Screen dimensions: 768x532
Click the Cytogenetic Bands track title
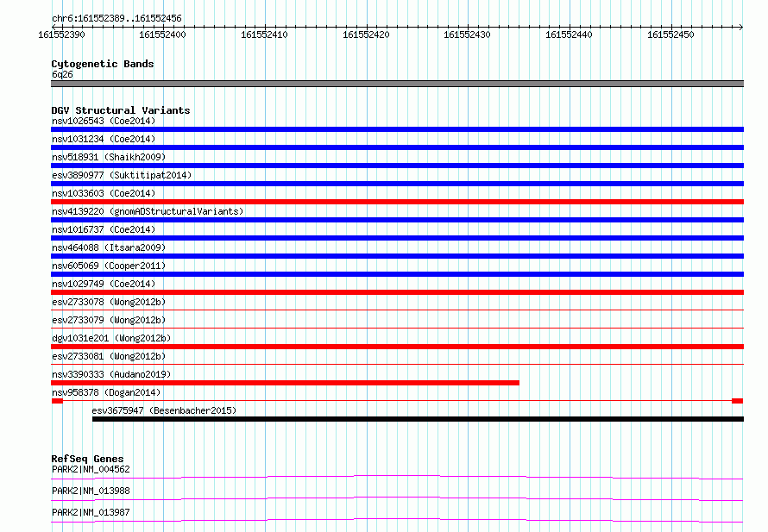[103, 64]
